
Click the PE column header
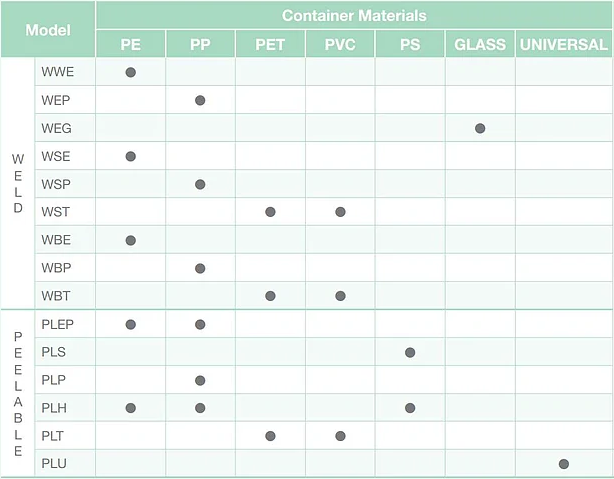[x=130, y=45]
